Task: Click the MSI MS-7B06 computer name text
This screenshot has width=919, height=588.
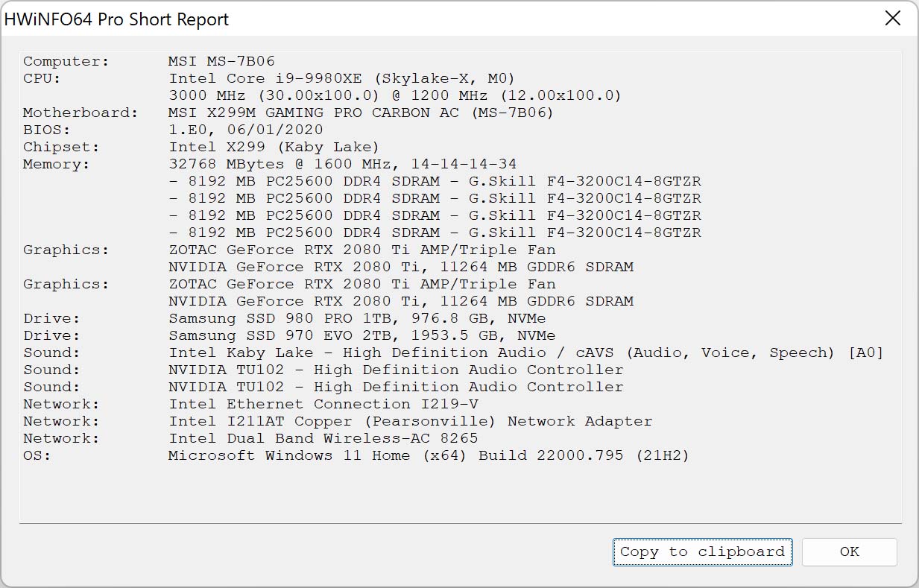Action: click(221, 62)
